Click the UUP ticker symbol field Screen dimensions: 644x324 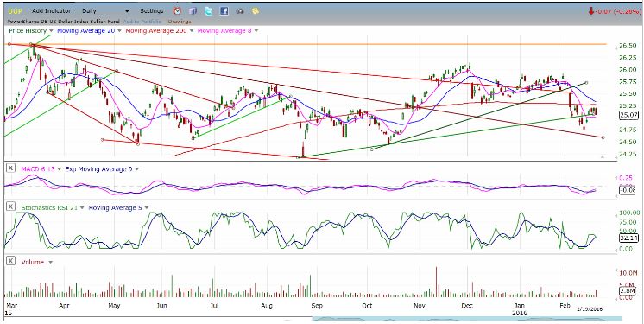(16, 11)
